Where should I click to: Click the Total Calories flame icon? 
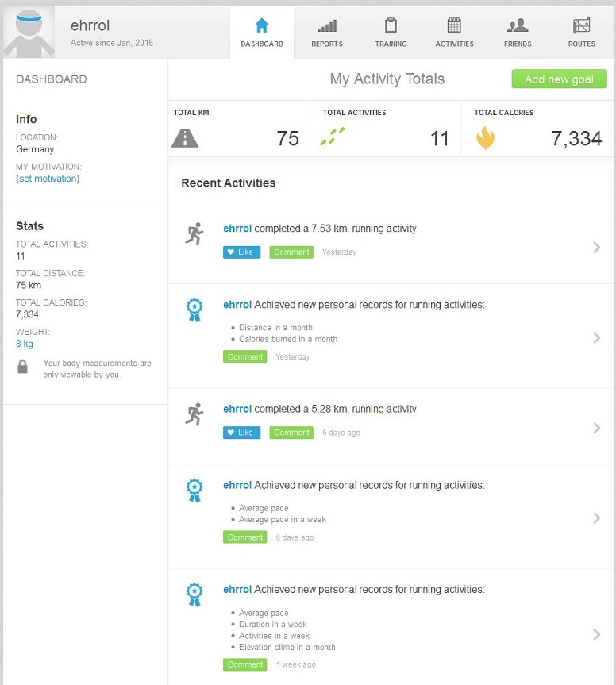(x=485, y=139)
